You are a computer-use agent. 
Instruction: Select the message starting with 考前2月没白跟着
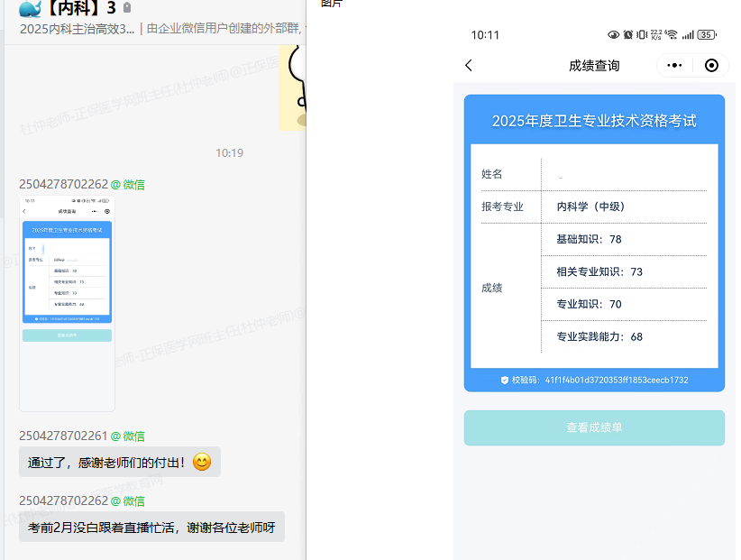click(x=151, y=528)
